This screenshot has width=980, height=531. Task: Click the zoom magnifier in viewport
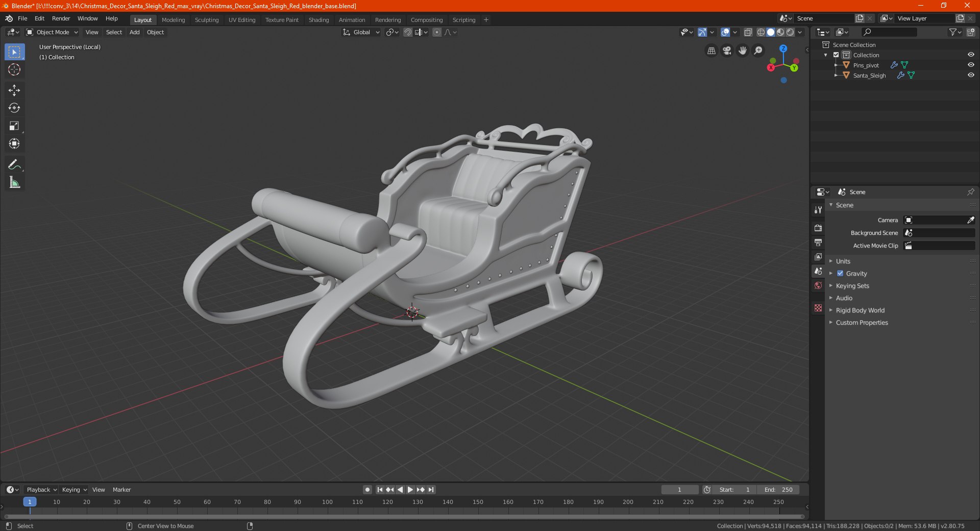click(x=758, y=51)
